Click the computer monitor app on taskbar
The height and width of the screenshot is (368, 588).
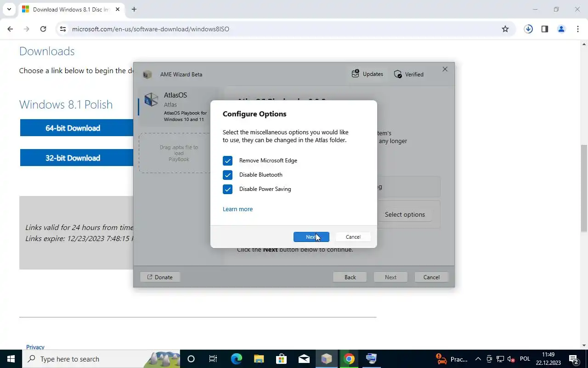coord(371,359)
